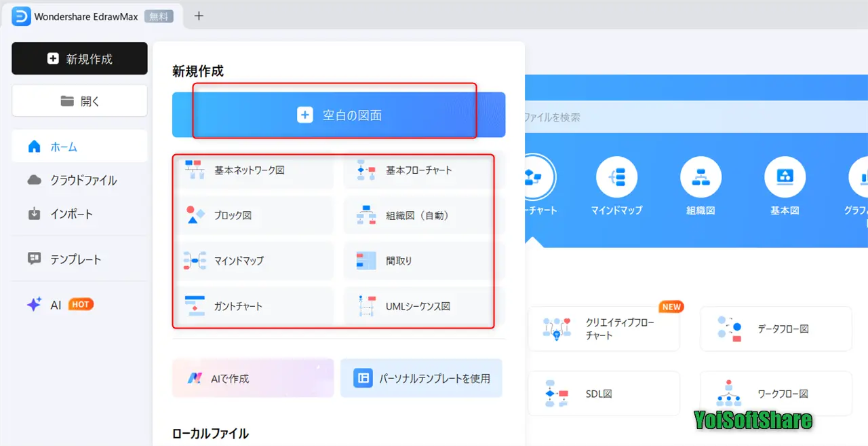868x446 pixels.
Task: Go to テンプレート in the sidebar
Action: click(79, 259)
